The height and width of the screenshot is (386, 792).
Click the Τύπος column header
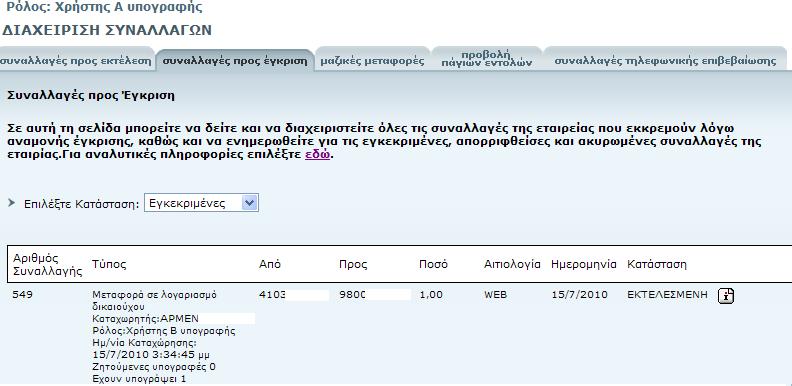109,264
